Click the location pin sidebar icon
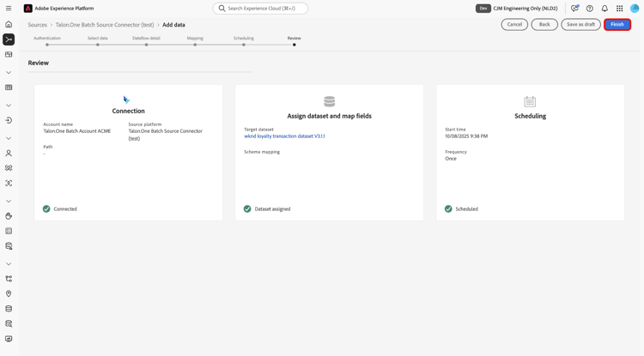644x356 pixels. click(x=9, y=293)
